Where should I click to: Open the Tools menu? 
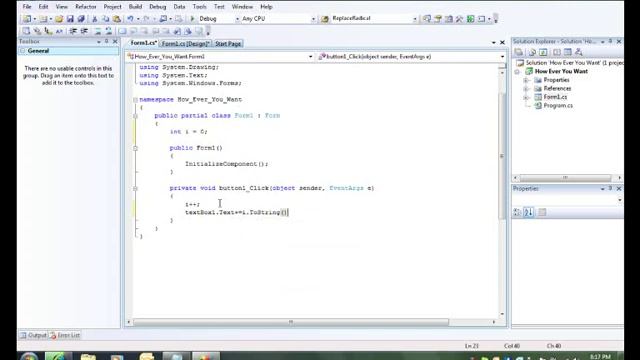(199, 7)
